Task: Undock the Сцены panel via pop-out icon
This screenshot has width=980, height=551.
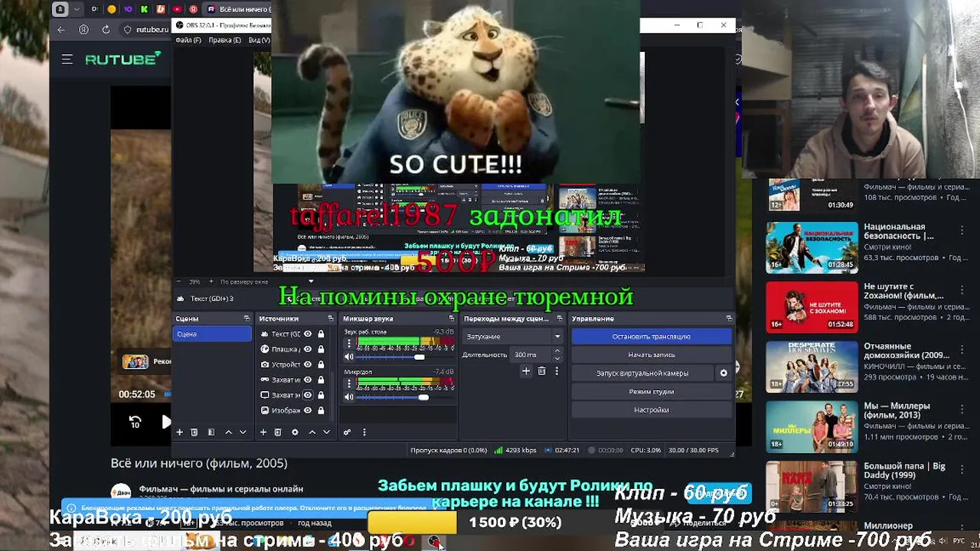Action: tap(247, 318)
